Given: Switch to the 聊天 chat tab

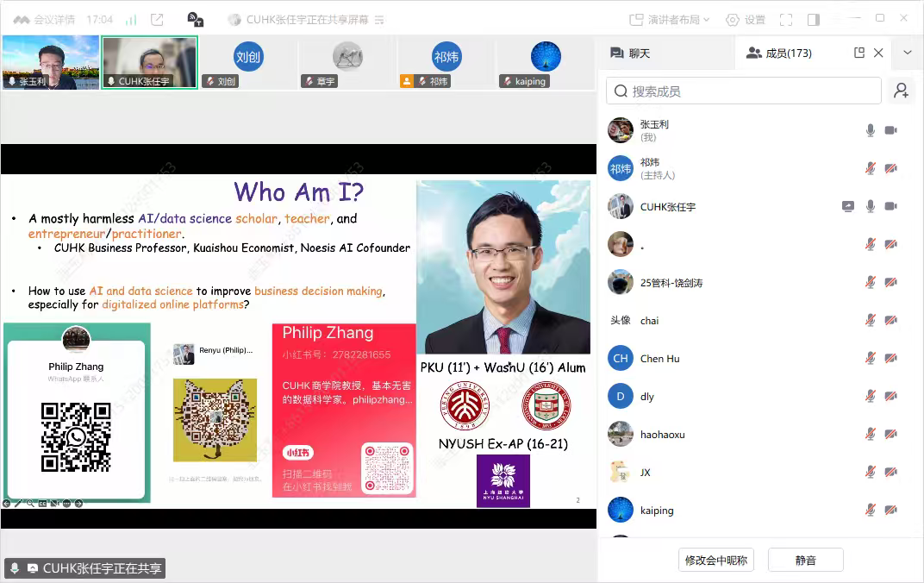Looking at the screenshot, I should 630,53.
